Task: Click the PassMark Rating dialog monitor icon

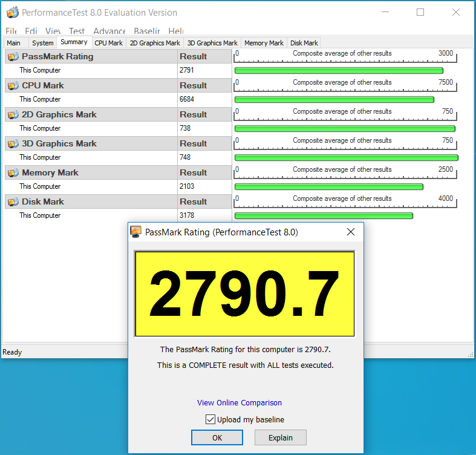Action: [x=135, y=232]
